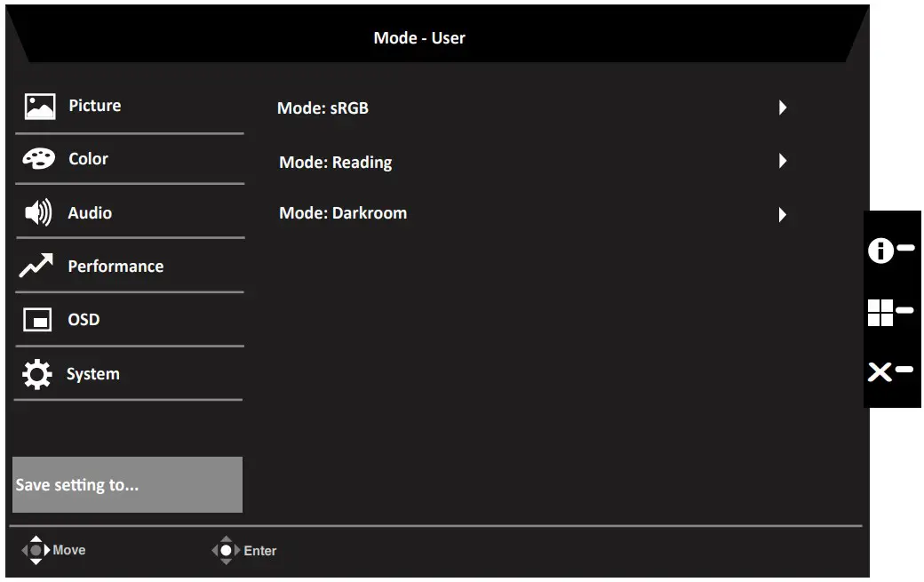Expand the Mode: sRGB submenu arrow
Viewport: 924px width, 582px height.
(783, 107)
